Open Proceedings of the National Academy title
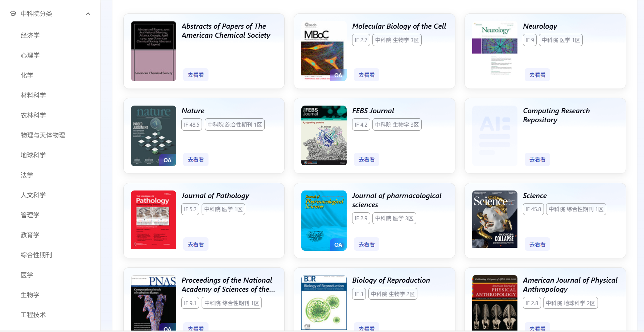The height and width of the screenshot is (332, 644). (228, 285)
